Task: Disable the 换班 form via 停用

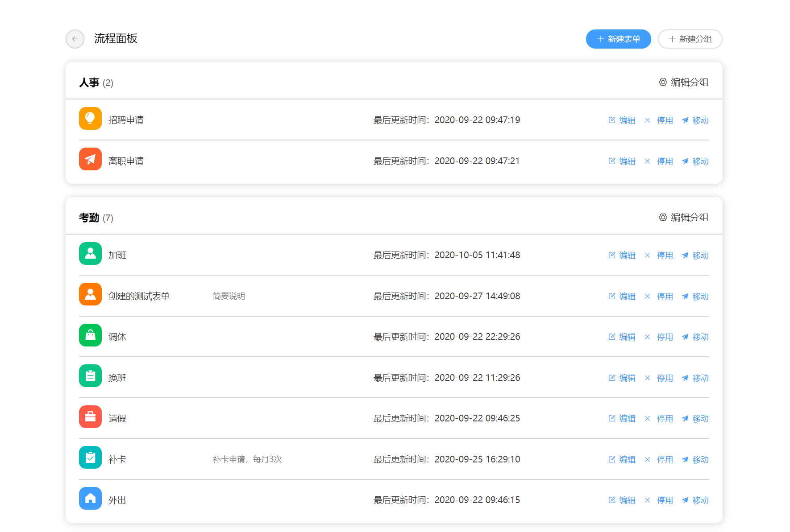Action: [658, 378]
